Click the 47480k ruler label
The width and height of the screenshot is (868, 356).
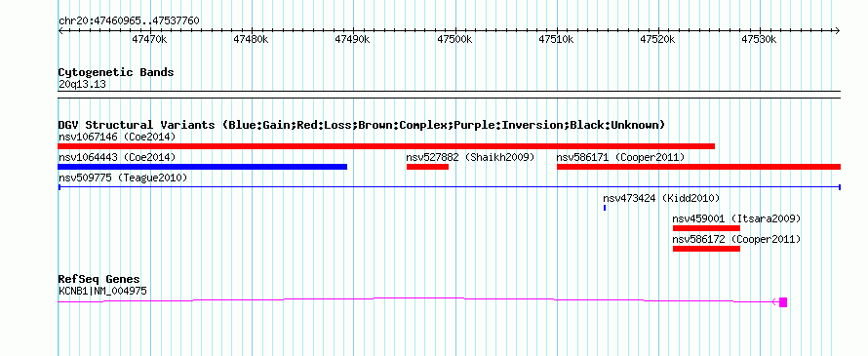pyautogui.click(x=252, y=40)
